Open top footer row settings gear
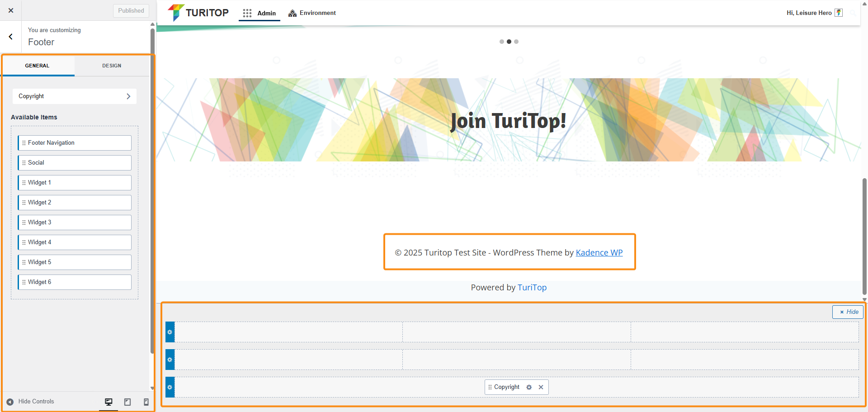868x412 pixels. (x=170, y=332)
